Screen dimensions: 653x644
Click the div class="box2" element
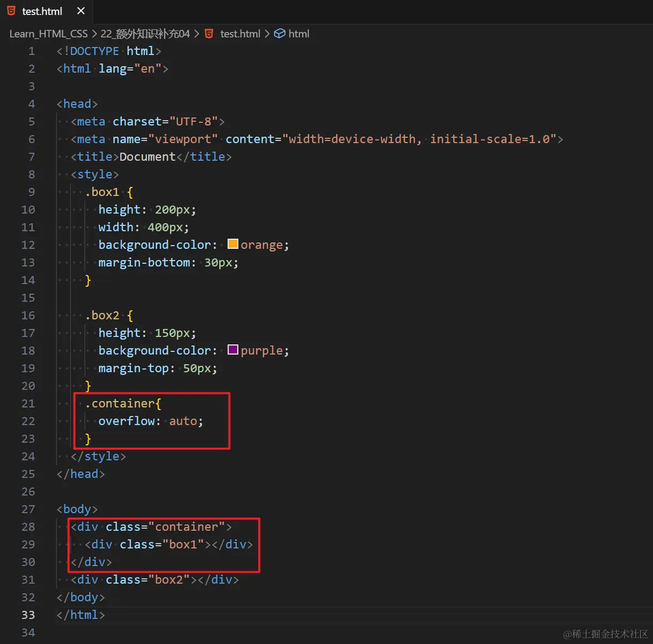click(155, 580)
